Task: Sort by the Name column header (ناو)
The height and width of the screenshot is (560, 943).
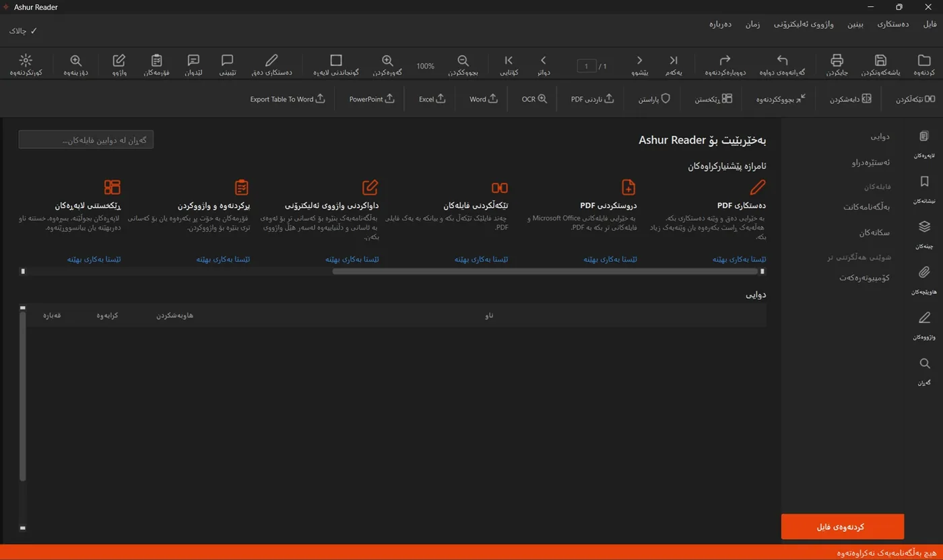Action: point(489,315)
